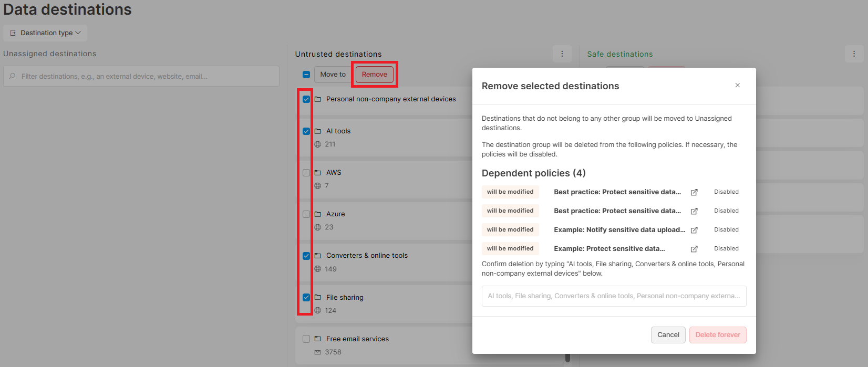Open Example: Protect sensitive data link icon
The height and width of the screenshot is (367, 868).
(x=694, y=249)
